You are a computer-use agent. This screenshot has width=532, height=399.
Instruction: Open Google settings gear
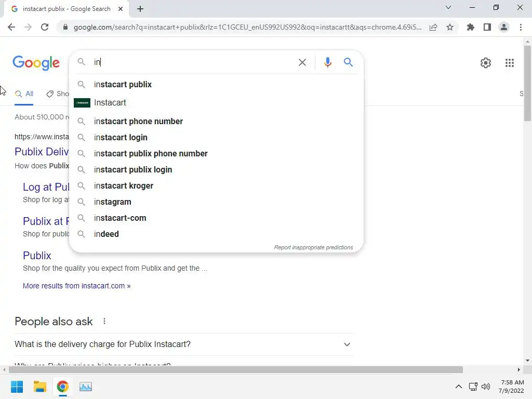[485, 63]
